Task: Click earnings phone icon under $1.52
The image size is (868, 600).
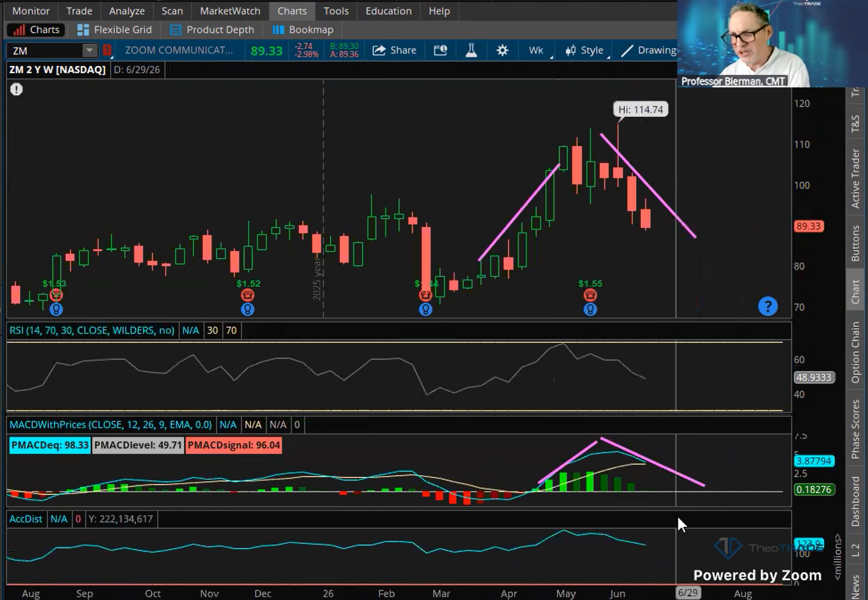Action: pyautogui.click(x=247, y=295)
